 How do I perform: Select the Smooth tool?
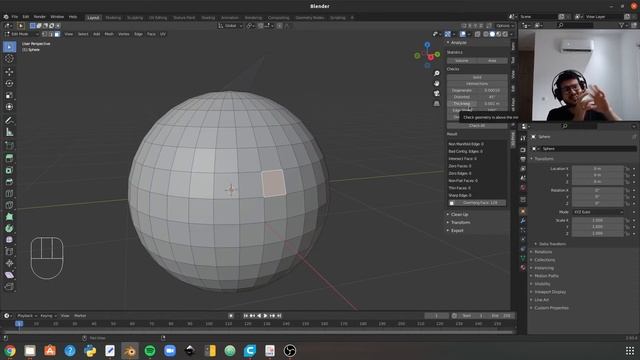9,240
